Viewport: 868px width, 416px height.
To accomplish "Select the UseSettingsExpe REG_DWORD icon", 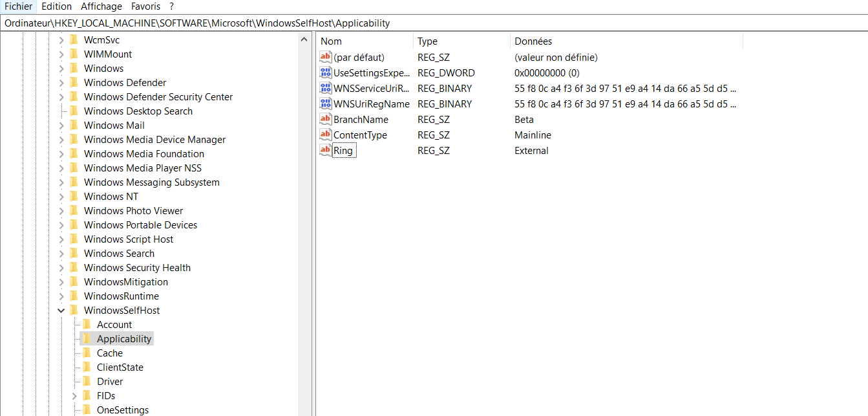I will click(x=325, y=72).
